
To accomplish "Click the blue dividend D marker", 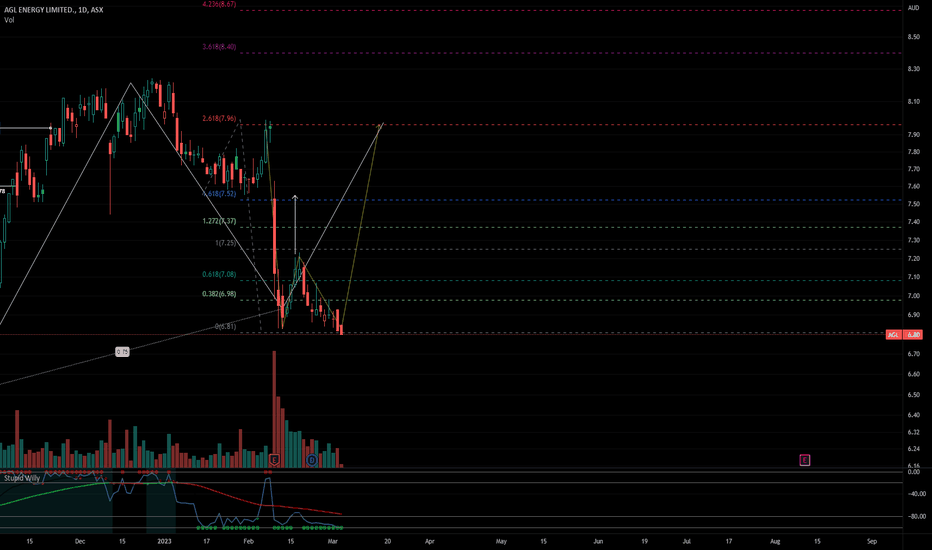I will click(x=311, y=460).
